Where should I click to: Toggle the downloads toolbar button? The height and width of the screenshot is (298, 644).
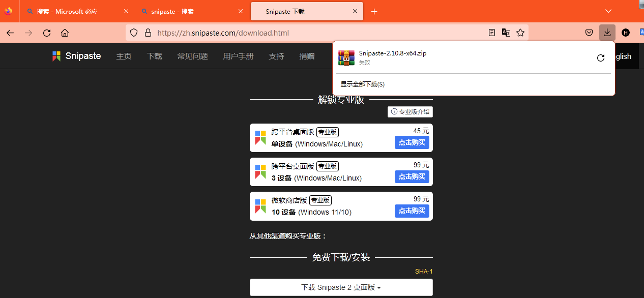coord(607,33)
